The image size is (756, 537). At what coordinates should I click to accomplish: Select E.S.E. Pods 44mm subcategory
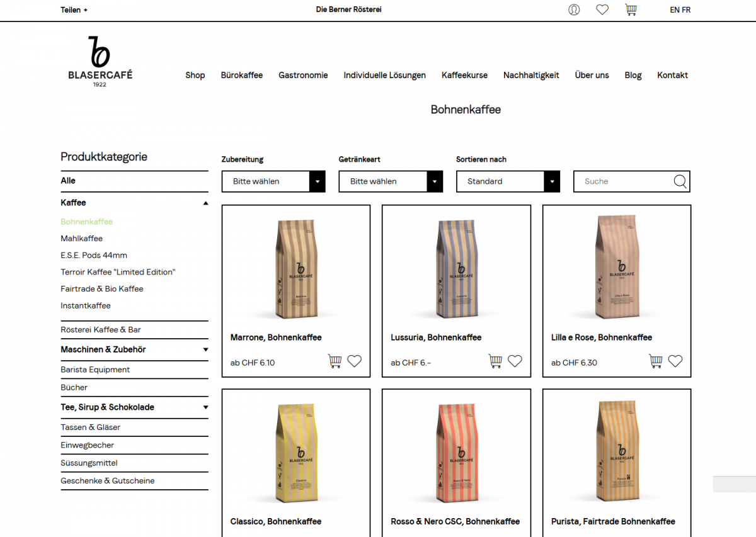pyautogui.click(x=94, y=255)
